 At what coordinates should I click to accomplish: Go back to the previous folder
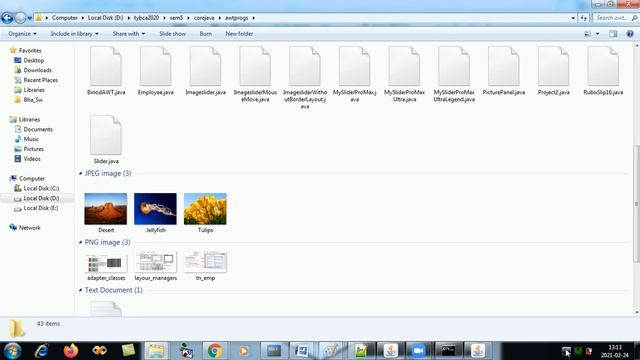[x=7, y=18]
